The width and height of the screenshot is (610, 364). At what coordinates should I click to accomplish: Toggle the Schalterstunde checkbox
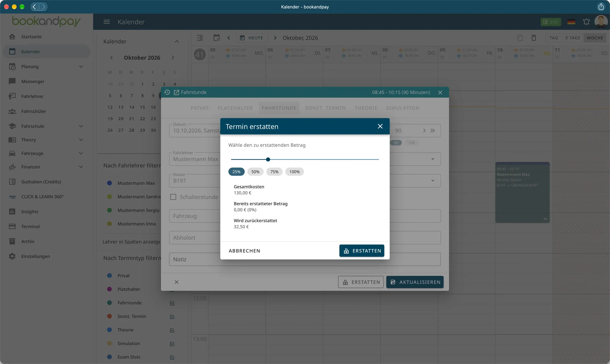click(x=173, y=197)
